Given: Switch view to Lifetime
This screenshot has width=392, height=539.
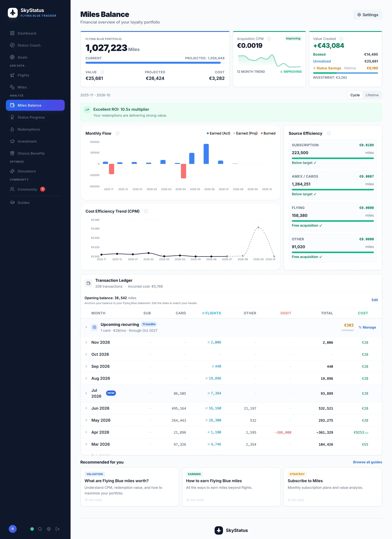Looking at the screenshot, I should click(x=372, y=95).
